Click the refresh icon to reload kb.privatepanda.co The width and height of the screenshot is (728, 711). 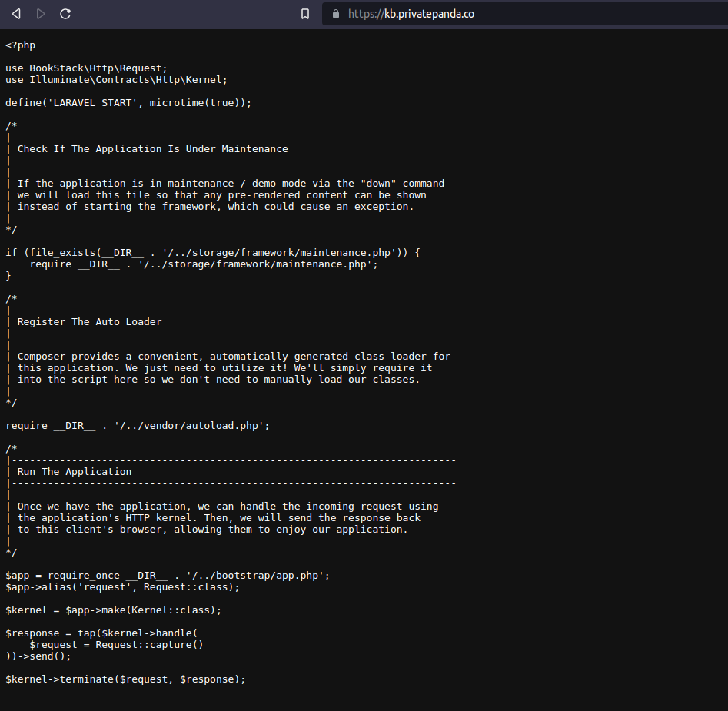click(65, 13)
